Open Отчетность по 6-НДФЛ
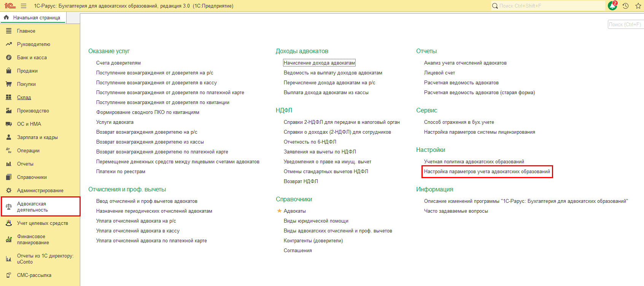 click(x=310, y=142)
